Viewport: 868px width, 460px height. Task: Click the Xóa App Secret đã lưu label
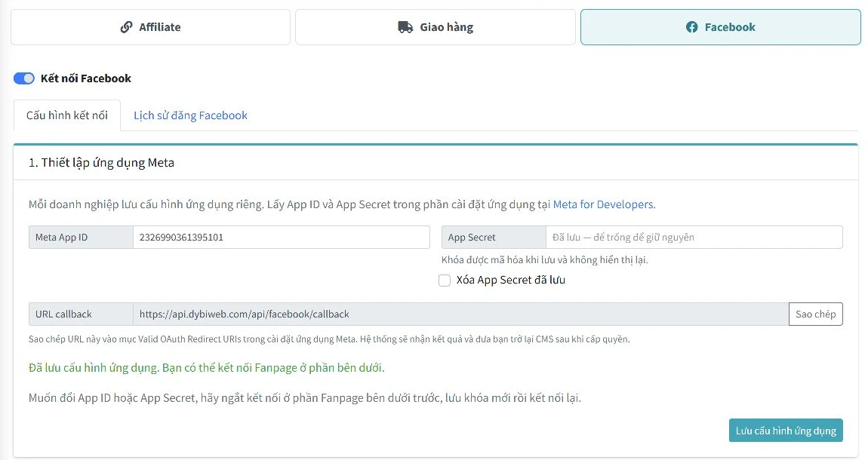[x=511, y=281]
